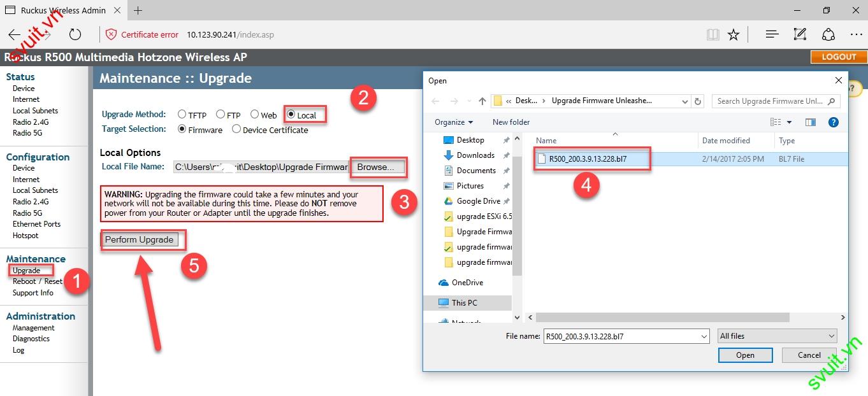Click Open button in file dialog

coord(745,355)
